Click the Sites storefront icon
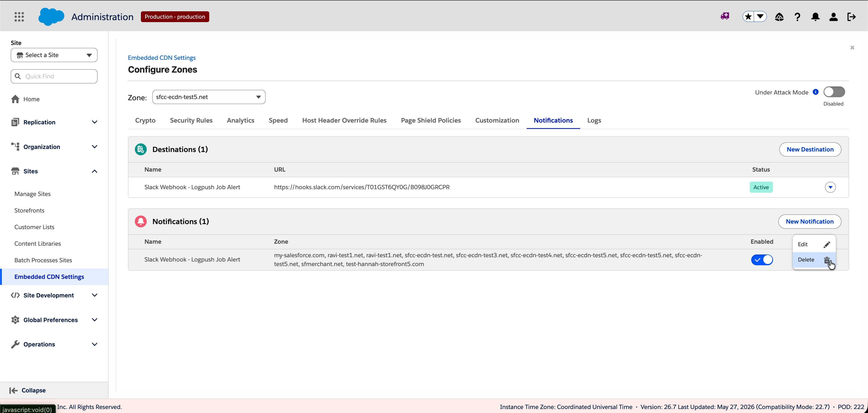This screenshot has width=868, height=413. 15,171
